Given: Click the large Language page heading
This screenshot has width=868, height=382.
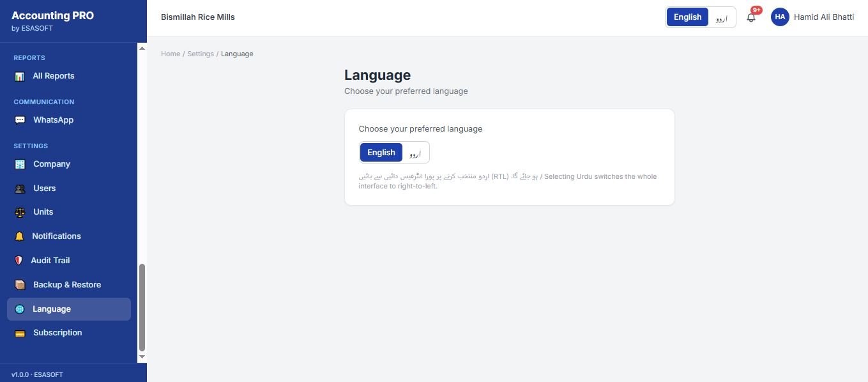Looking at the screenshot, I should click(377, 75).
